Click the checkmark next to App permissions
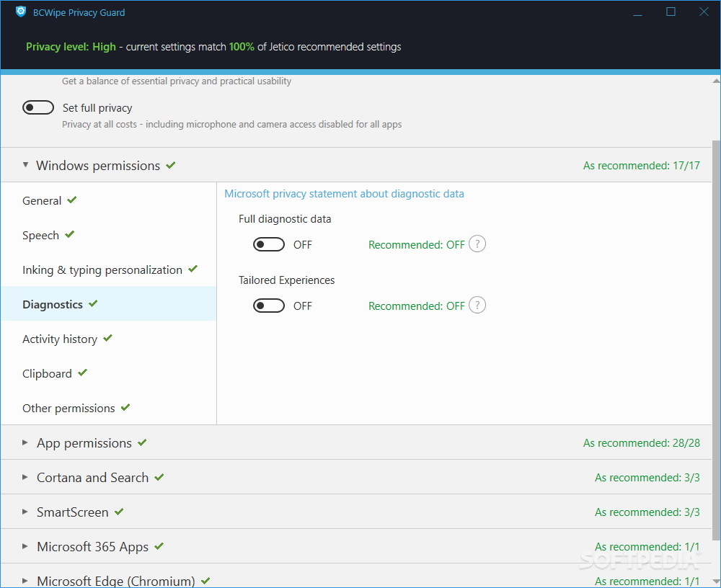 click(x=142, y=442)
